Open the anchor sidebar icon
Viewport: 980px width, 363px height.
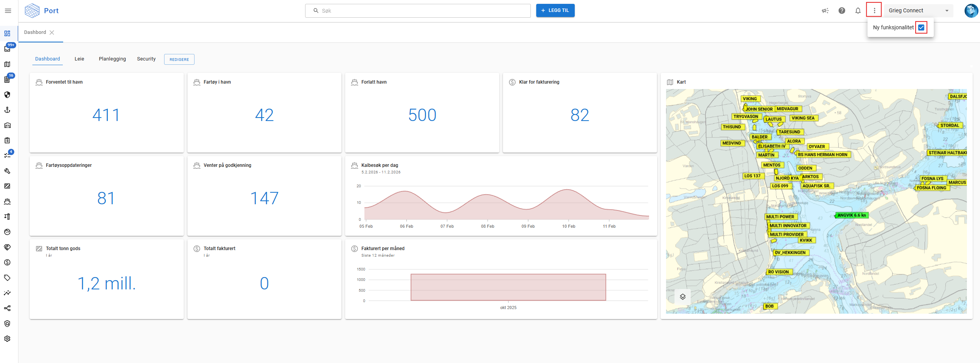tap(7, 110)
